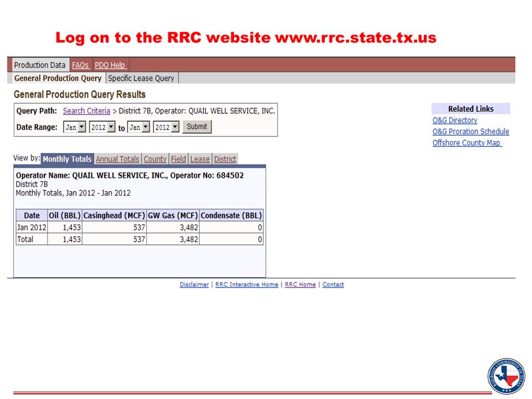The height and width of the screenshot is (399, 532).
Task: Select General Production Query tab
Action: pyautogui.click(x=58, y=78)
